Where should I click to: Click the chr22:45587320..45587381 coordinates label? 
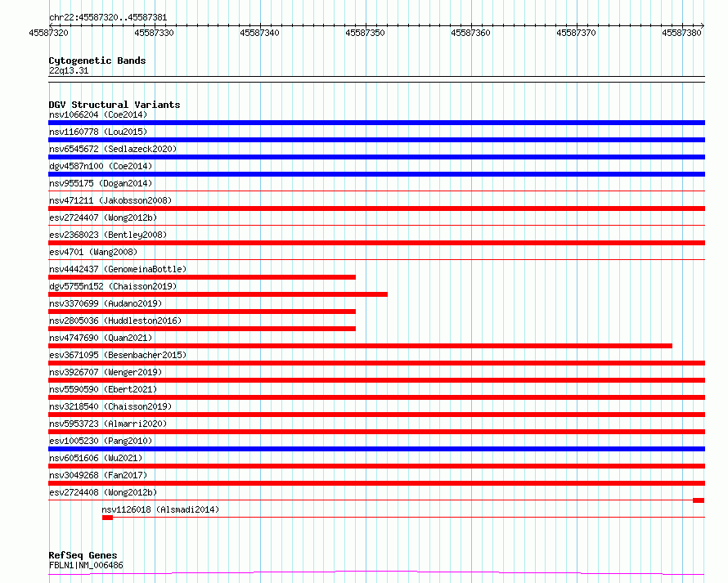108,18
